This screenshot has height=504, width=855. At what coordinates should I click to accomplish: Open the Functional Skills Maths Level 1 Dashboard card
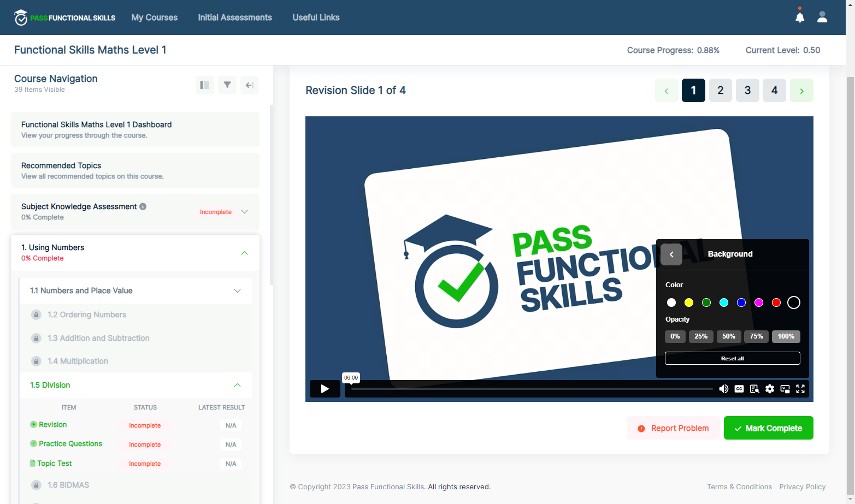coord(135,129)
